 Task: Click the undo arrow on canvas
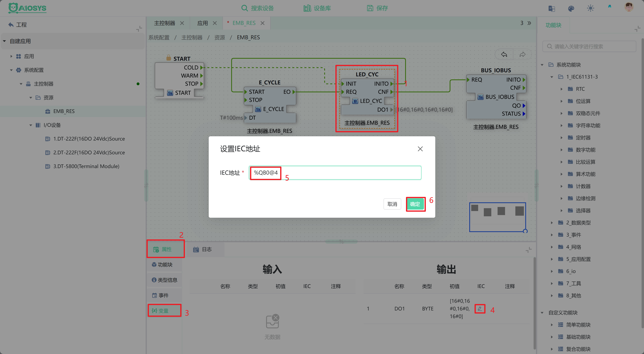[504, 54]
